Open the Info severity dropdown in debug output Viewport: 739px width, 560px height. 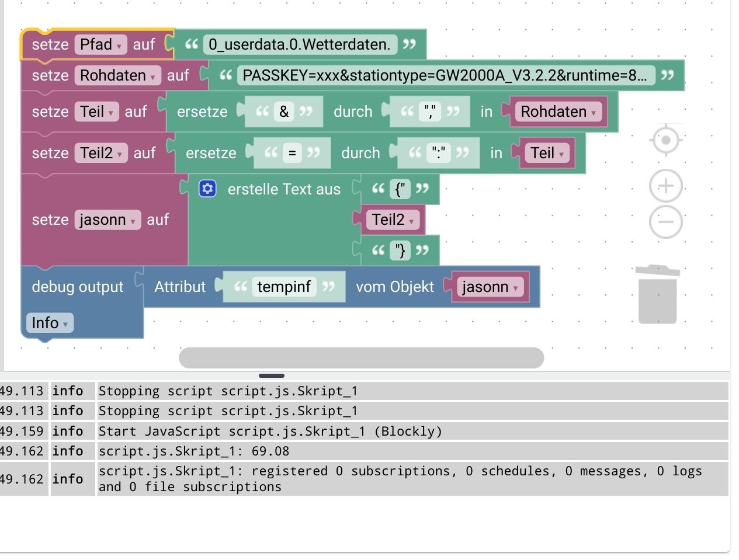click(x=50, y=323)
